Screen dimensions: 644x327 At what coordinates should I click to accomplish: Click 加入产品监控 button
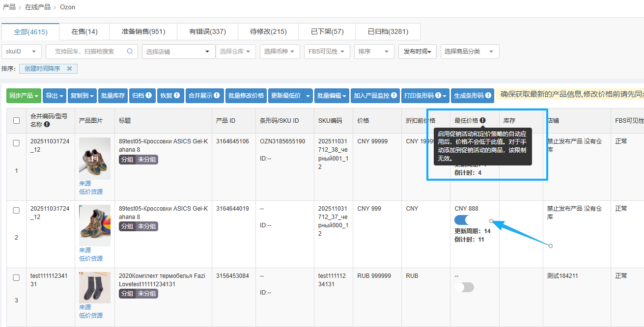(375, 96)
